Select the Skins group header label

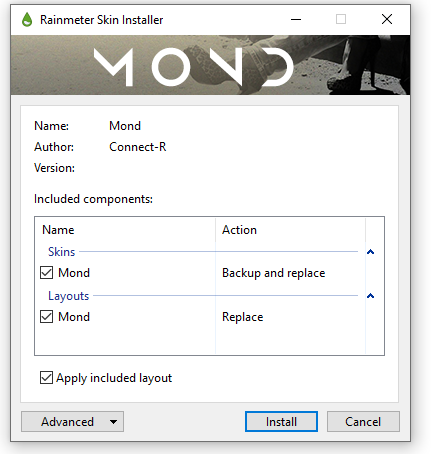(61, 252)
